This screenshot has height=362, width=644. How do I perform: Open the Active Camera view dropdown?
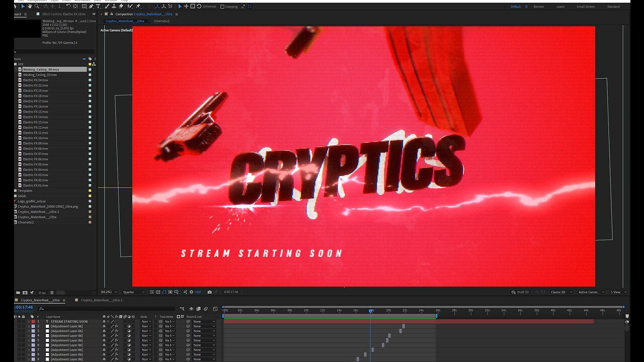[590, 292]
